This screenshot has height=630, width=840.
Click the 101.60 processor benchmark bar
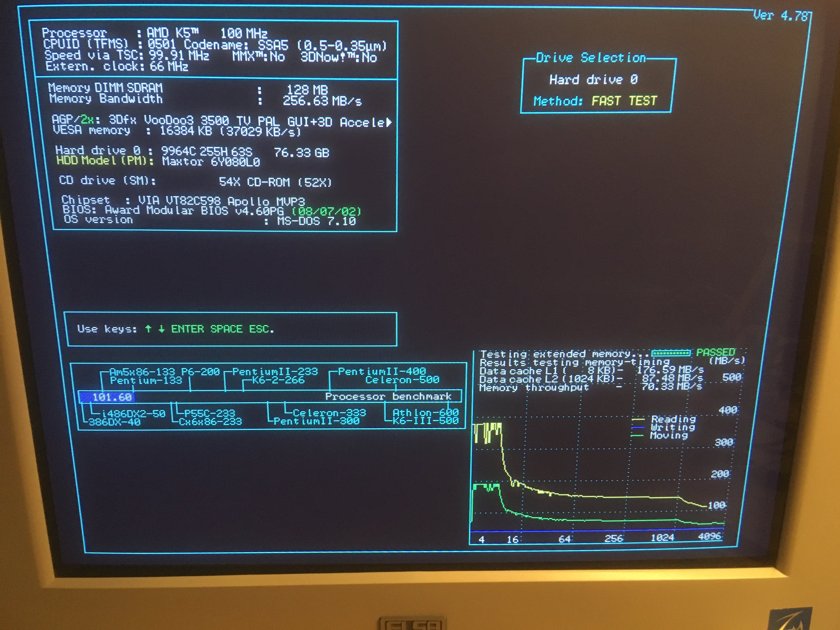[107, 397]
